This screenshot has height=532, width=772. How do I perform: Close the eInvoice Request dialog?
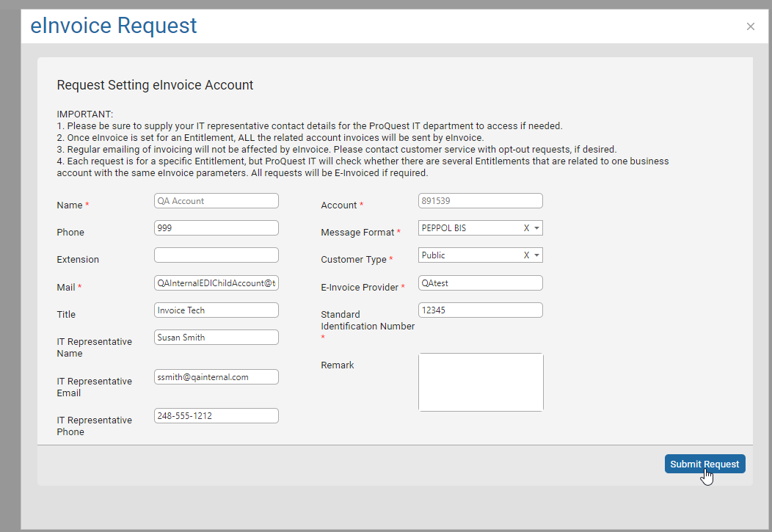click(750, 26)
